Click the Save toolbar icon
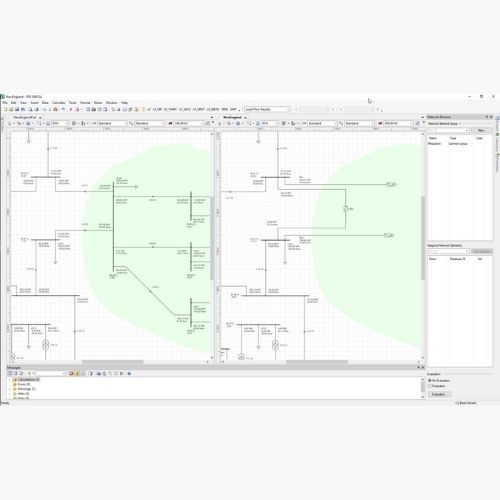This screenshot has height=500, width=500. [x=17, y=109]
